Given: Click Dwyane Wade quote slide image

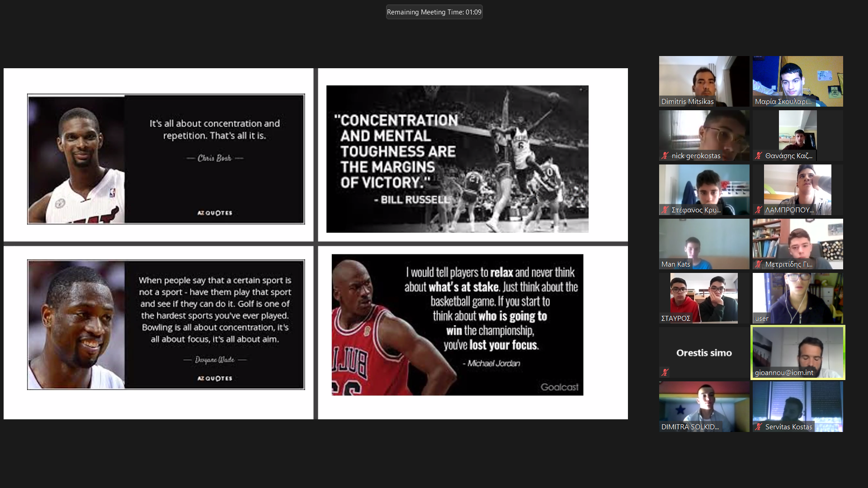Looking at the screenshot, I should [166, 324].
